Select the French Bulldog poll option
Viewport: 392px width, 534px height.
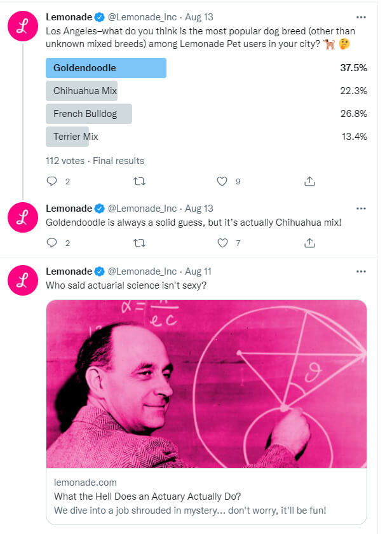89,114
